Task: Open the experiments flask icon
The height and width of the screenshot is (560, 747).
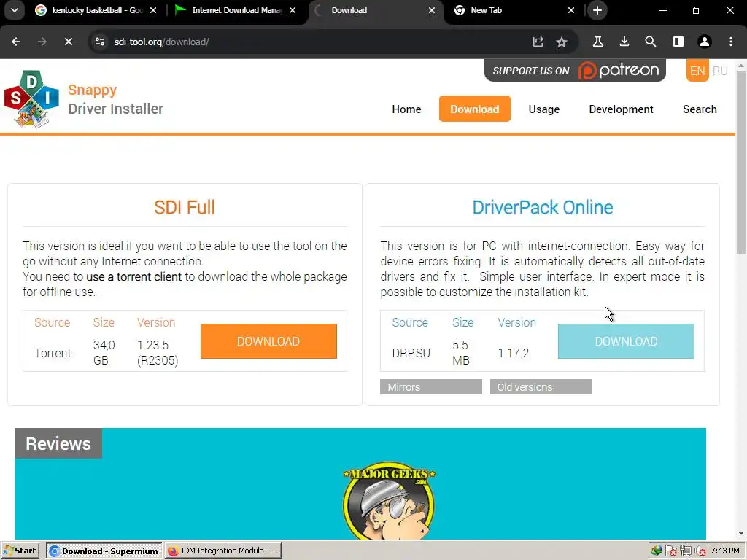Action: [598, 42]
